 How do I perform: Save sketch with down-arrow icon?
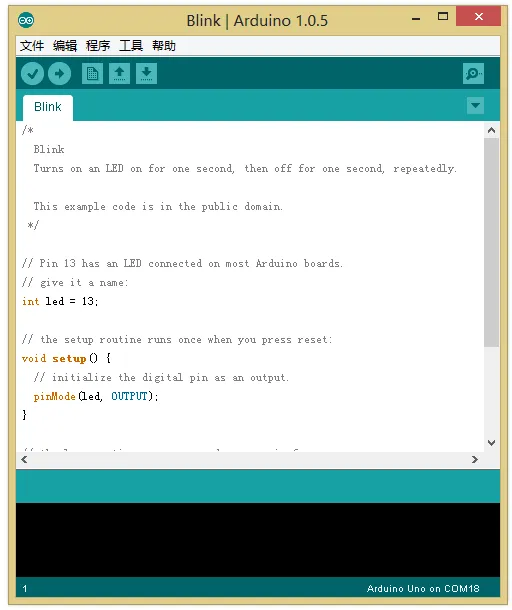click(146, 74)
